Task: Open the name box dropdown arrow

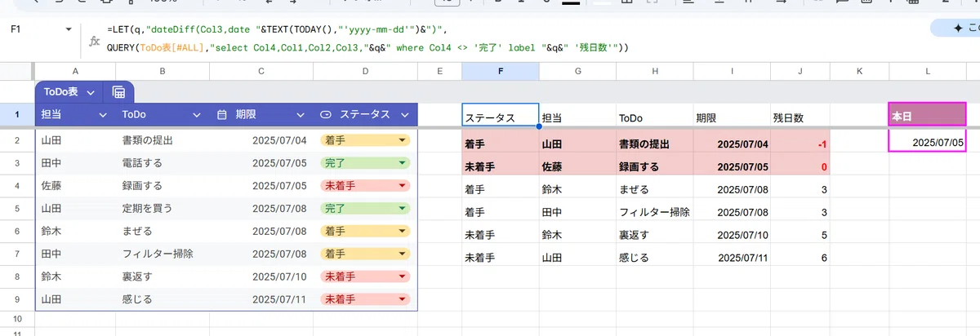Action: click(69, 29)
